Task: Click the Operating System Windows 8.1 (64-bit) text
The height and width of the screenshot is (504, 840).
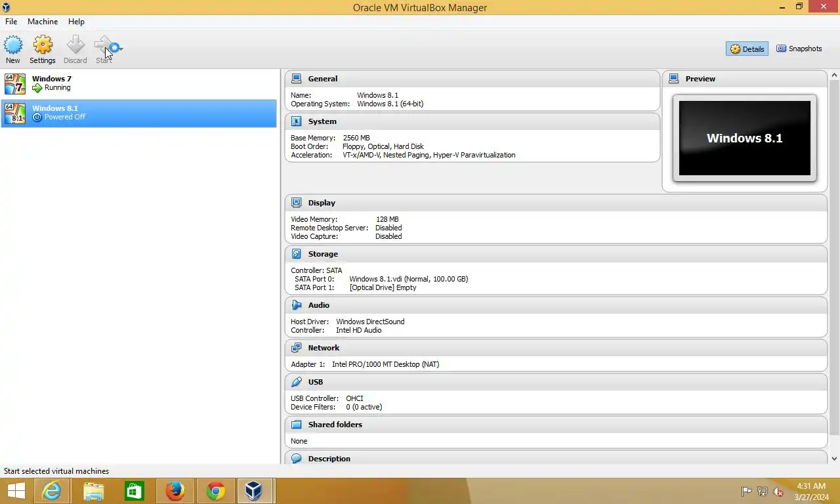Action: click(390, 104)
